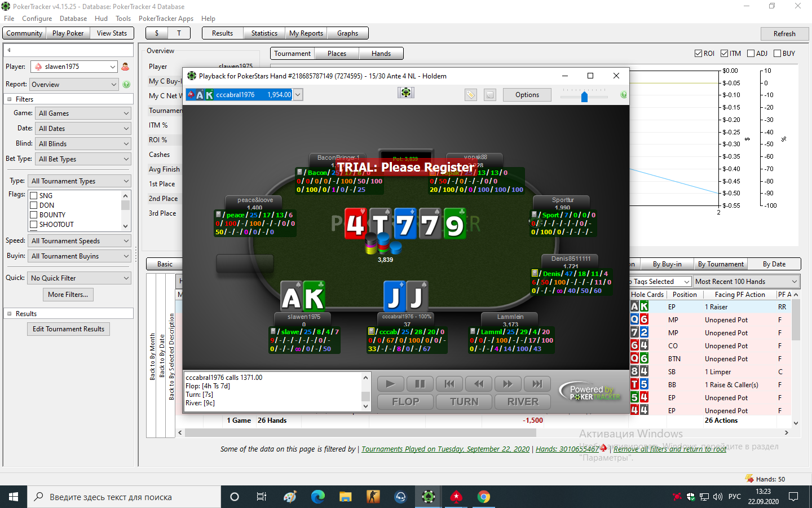Open PokerStars from the taskbar
Viewport: 812px width, 508px height.
[x=456, y=497]
